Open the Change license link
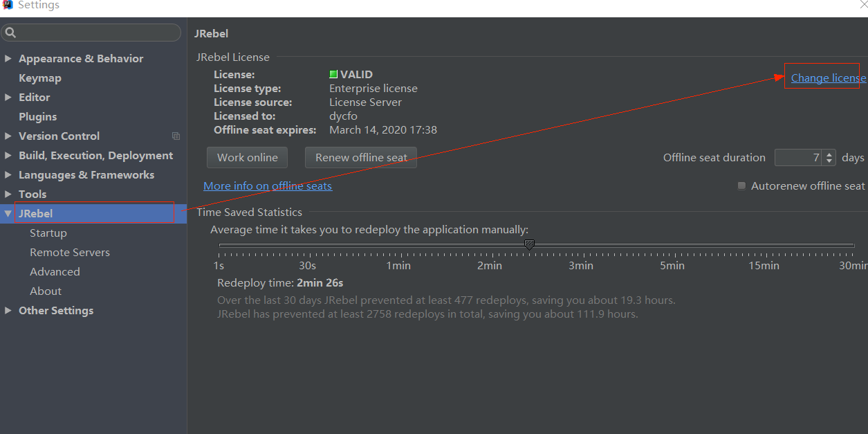The image size is (868, 434). (829, 78)
